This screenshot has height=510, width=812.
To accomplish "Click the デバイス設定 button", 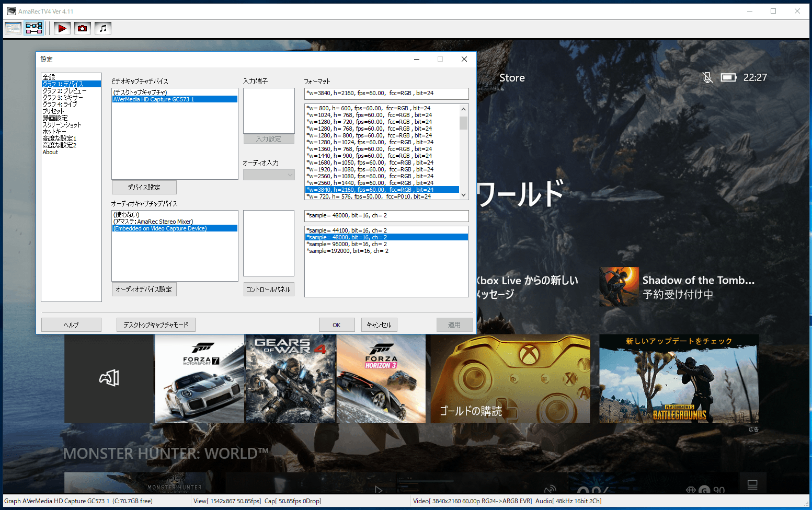I will 144,187.
